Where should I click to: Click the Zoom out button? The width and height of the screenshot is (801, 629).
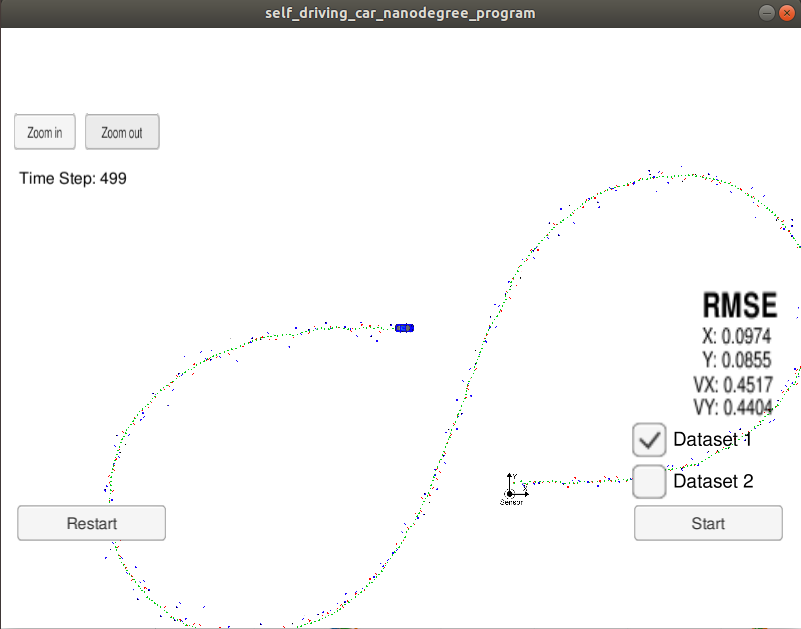(122, 132)
